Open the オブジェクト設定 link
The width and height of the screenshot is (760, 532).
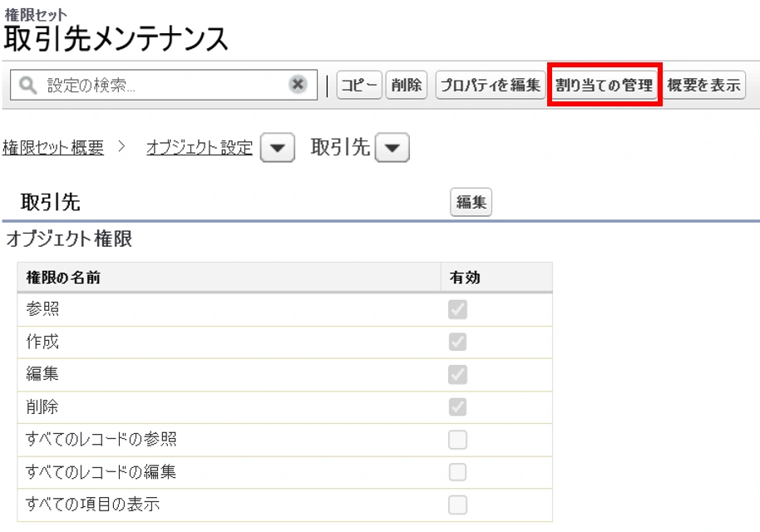click(x=200, y=147)
